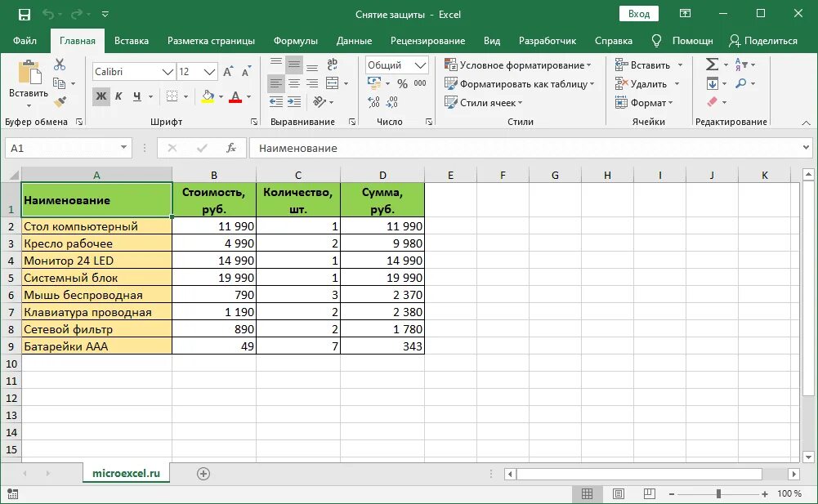Open the Общий number format dropdown
The width and height of the screenshot is (818, 504).
pyautogui.click(x=421, y=65)
